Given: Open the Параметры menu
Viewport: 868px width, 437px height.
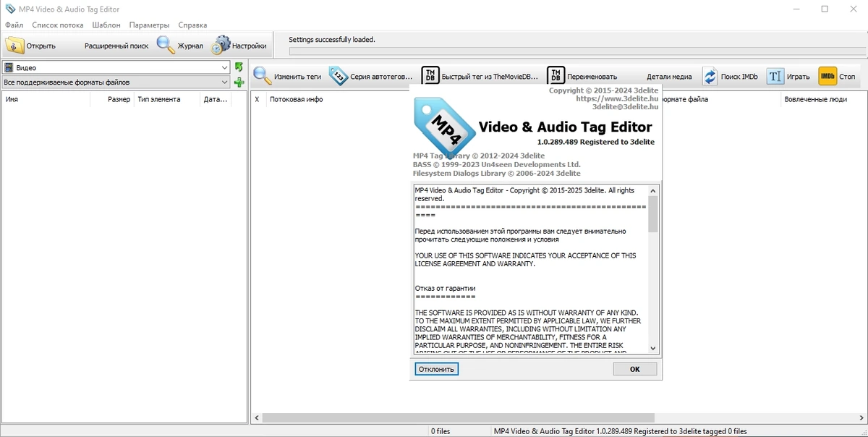Looking at the screenshot, I should [x=149, y=25].
